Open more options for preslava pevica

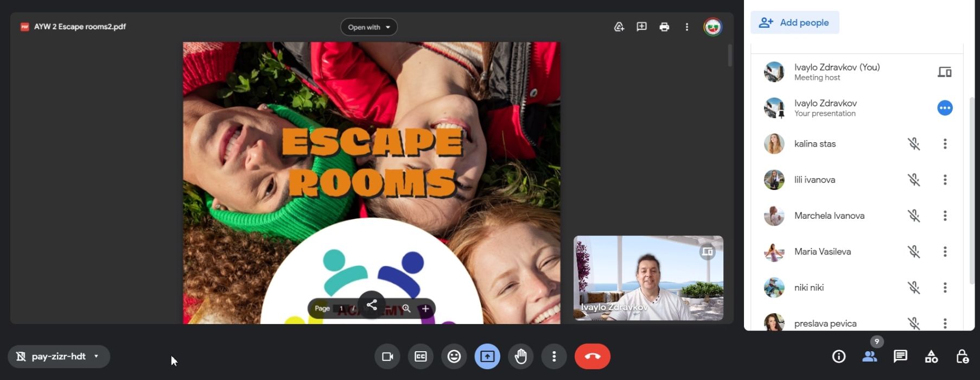pyautogui.click(x=945, y=324)
